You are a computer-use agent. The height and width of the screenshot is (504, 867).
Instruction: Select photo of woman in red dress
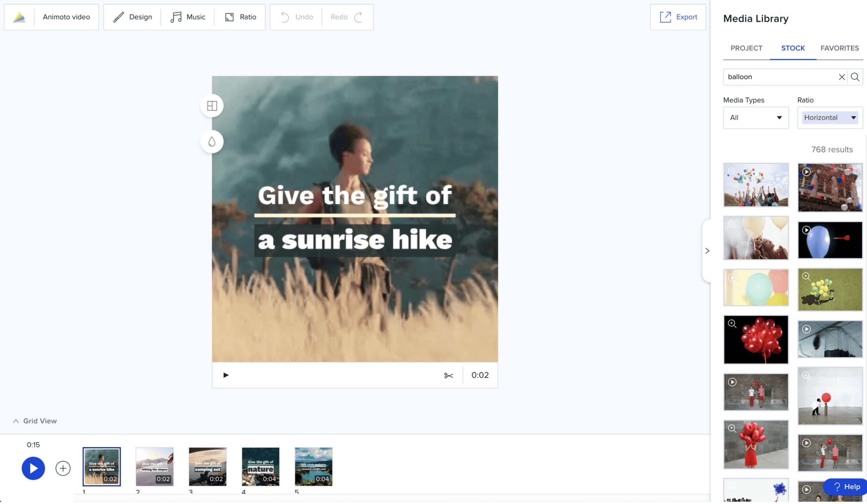coord(756,445)
